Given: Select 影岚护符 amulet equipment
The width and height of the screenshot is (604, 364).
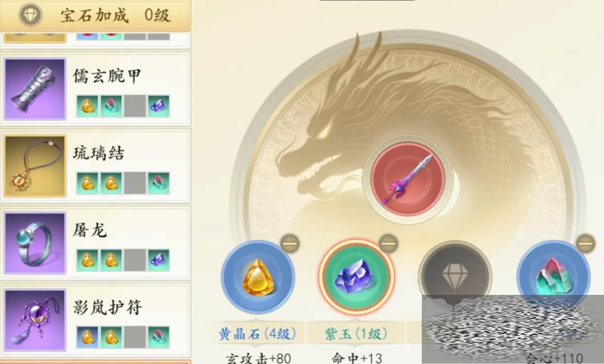Looking at the screenshot, I should [x=96, y=320].
